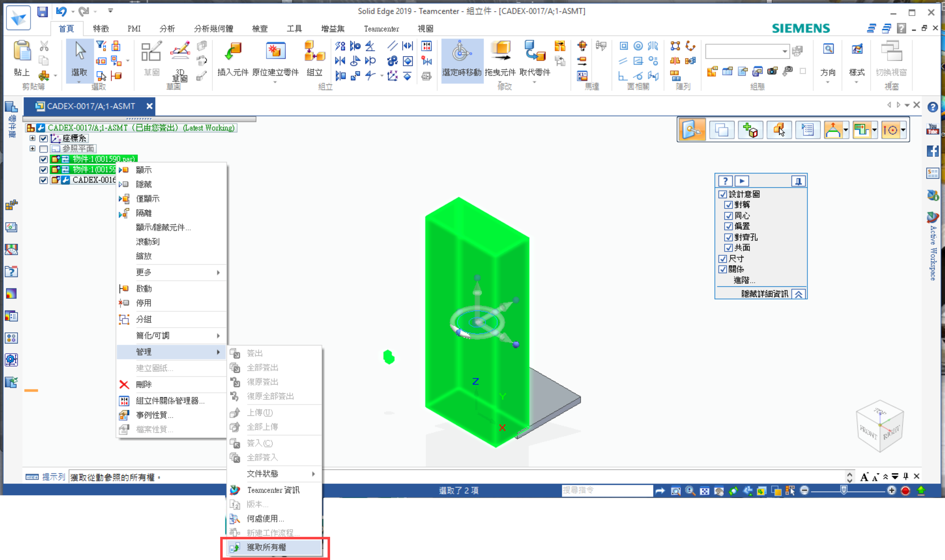Image resolution: width=945 pixels, height=560 pixels.
Task: Uncheck the 關係 checkbox
Action: pyautogui.click(x=722, y=269)
